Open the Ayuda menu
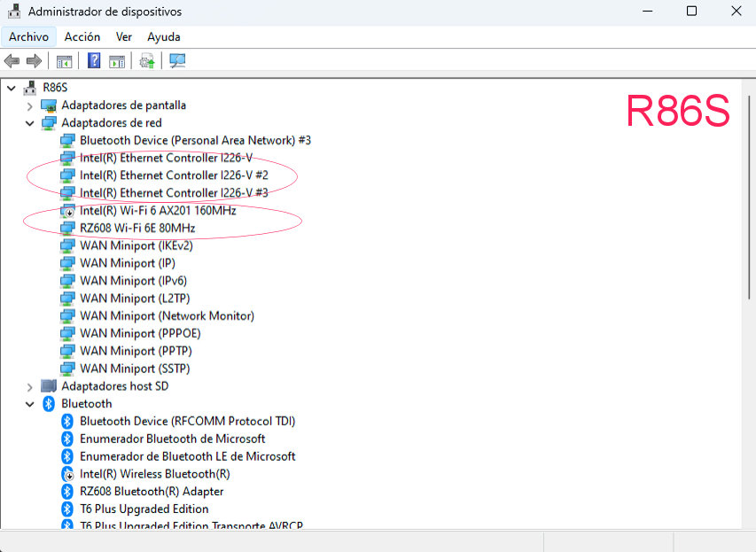 coord(164,37)
